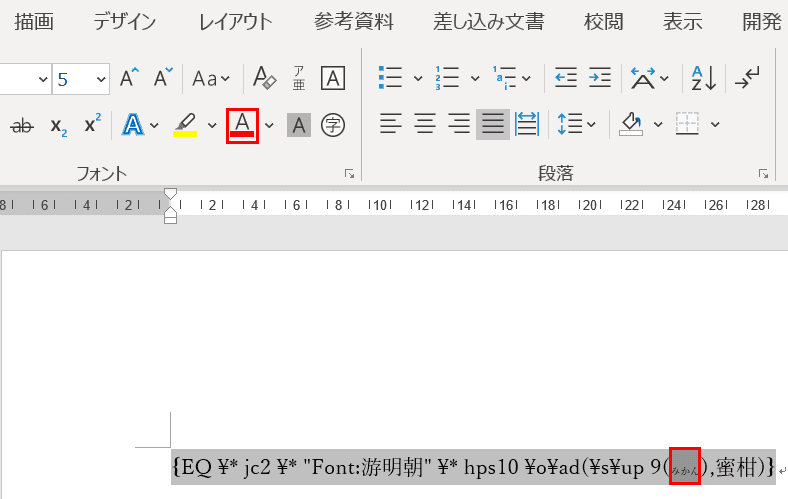
Task: Expand shading color dropdown arrow
Action: [x=658, y=124]
